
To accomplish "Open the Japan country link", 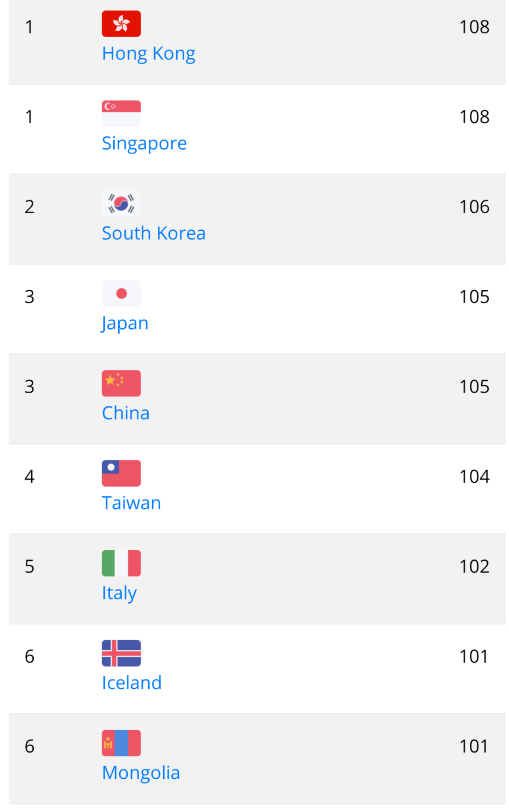I will coord(125,323).
